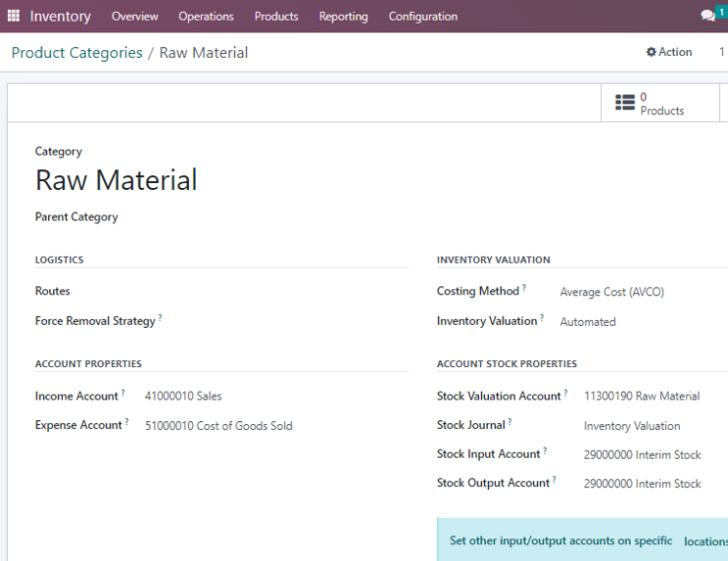
Task: Select the Automated inventory valuation value
Action: pos(587,322)
